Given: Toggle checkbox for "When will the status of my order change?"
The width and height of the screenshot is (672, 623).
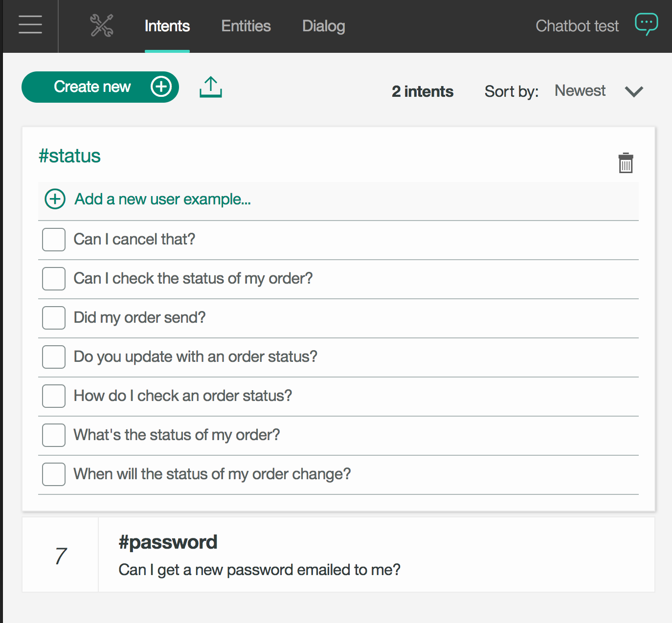Looking at the screenshot, I should pyautogui.click(x=54, y=474).
